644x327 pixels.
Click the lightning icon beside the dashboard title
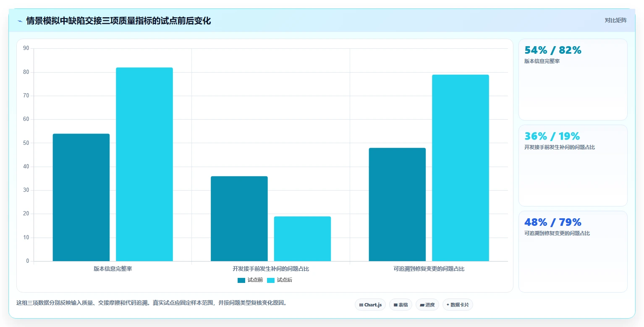click(20, 21)
